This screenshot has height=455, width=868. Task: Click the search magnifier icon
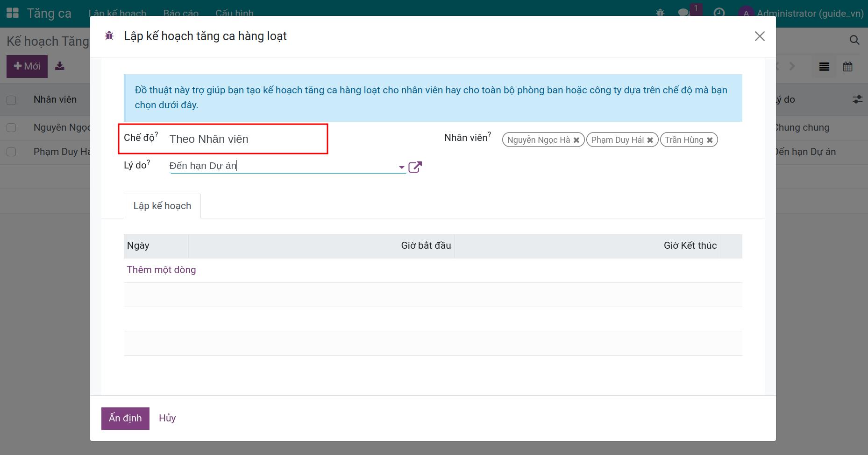[x=854, y=41]
